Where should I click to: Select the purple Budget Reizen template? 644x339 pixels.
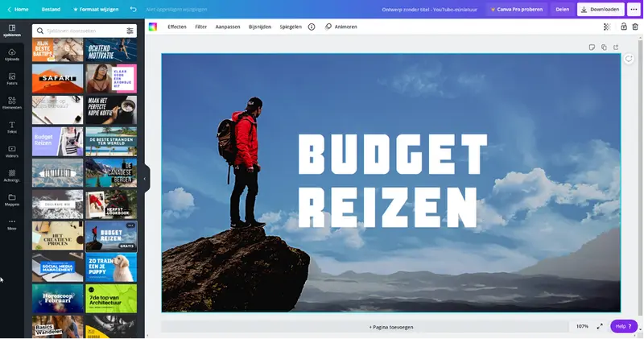(57, 142)
